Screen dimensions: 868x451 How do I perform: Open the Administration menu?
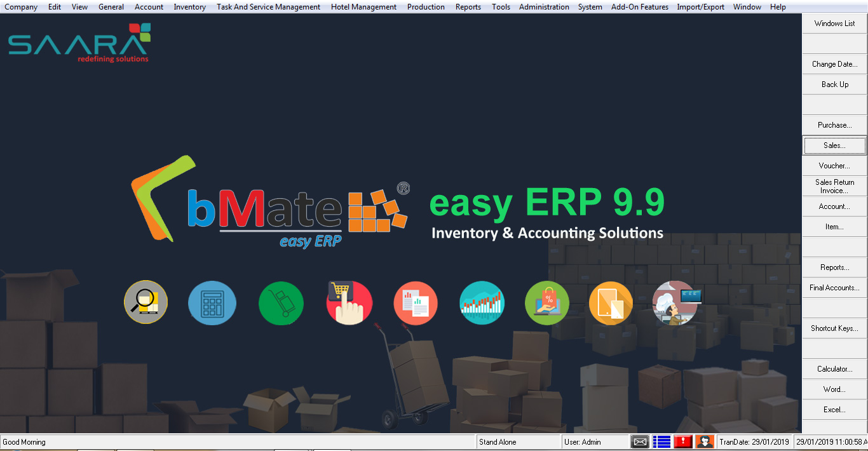coord(544,7)
